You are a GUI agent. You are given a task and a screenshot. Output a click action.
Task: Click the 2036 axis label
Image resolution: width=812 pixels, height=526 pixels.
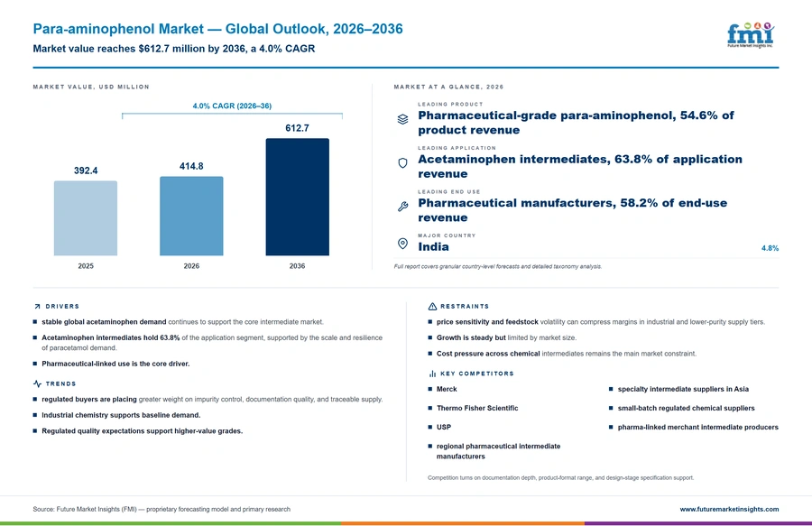(297, 266)
